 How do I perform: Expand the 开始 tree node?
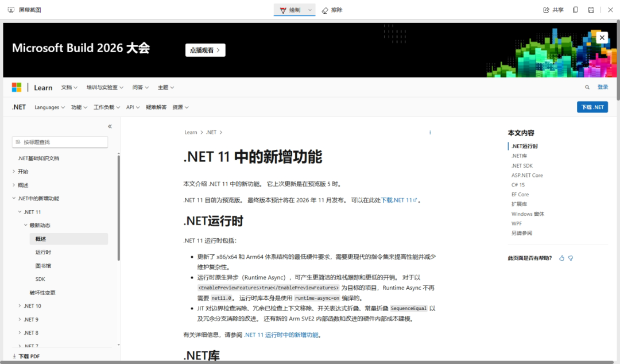pos(14,171)
